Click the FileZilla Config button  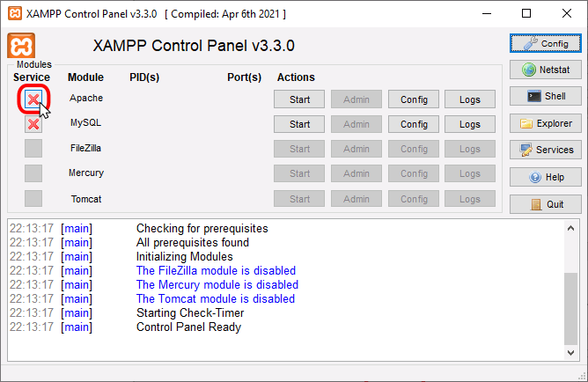click(x=414, y=149)
